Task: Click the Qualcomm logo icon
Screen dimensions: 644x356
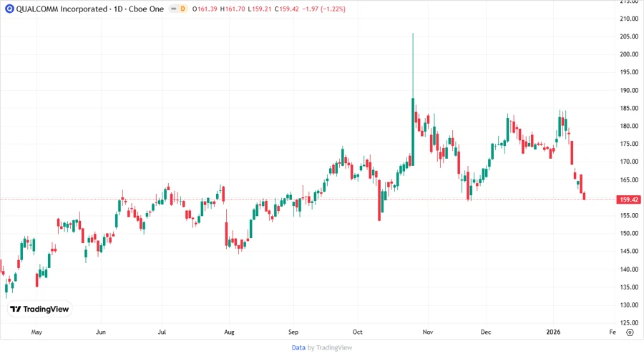Action: [9, 9]
